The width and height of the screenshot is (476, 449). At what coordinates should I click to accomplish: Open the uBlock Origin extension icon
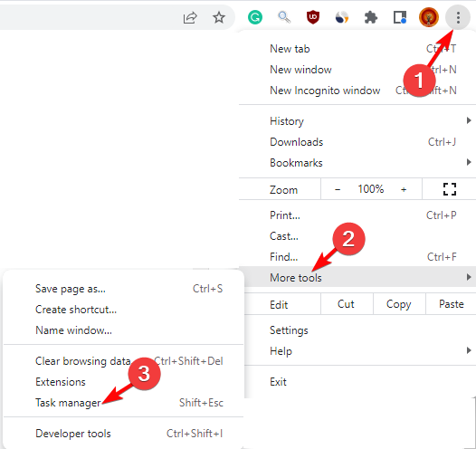(x=313, y=17)
